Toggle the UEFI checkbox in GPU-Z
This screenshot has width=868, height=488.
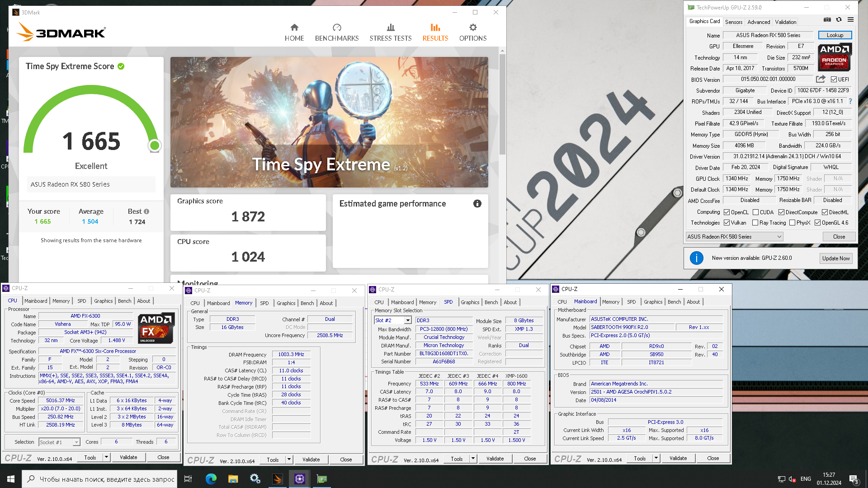(x=834, y=80)
